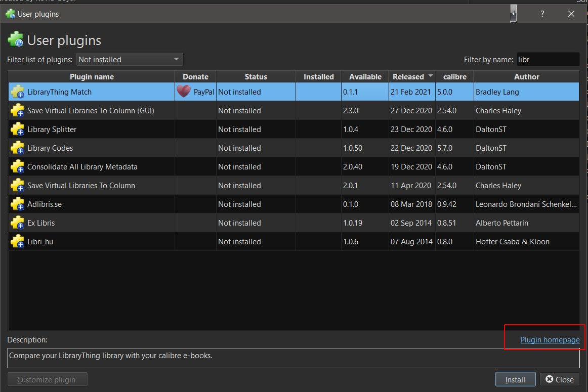The height and width of the screenshot is (392, 588).
Task: Click the Filter by name input field
Action: pyautogui.click(x=548, y=60)
